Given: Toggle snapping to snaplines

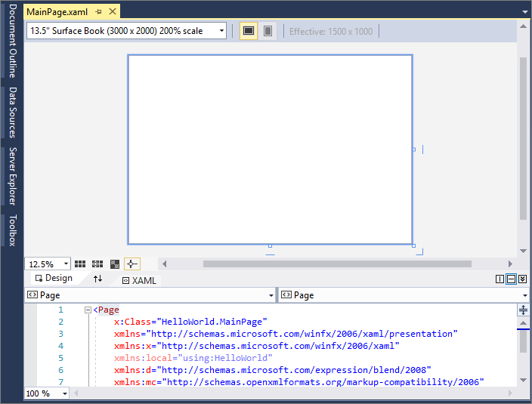Looking at the screenshot, I should (131, 264).
